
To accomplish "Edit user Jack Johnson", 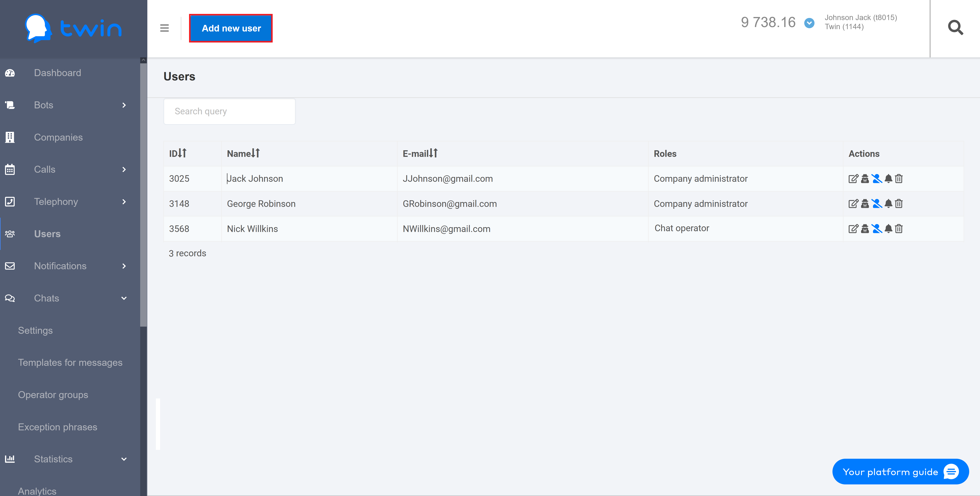I will click(853, 178).
